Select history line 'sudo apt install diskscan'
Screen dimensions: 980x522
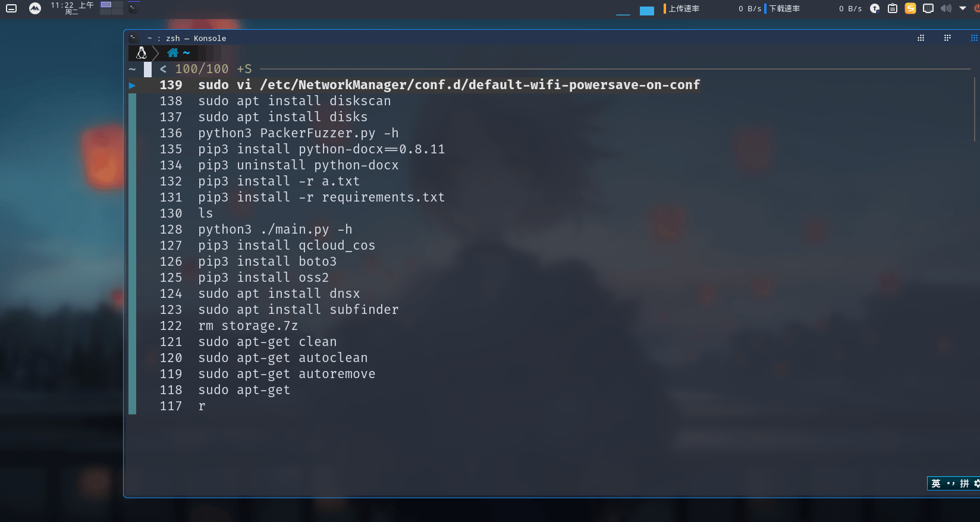click(275, 101)
